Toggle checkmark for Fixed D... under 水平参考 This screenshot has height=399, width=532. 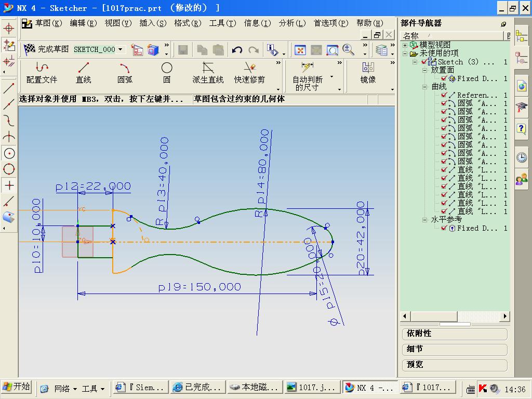pos(444,228)
